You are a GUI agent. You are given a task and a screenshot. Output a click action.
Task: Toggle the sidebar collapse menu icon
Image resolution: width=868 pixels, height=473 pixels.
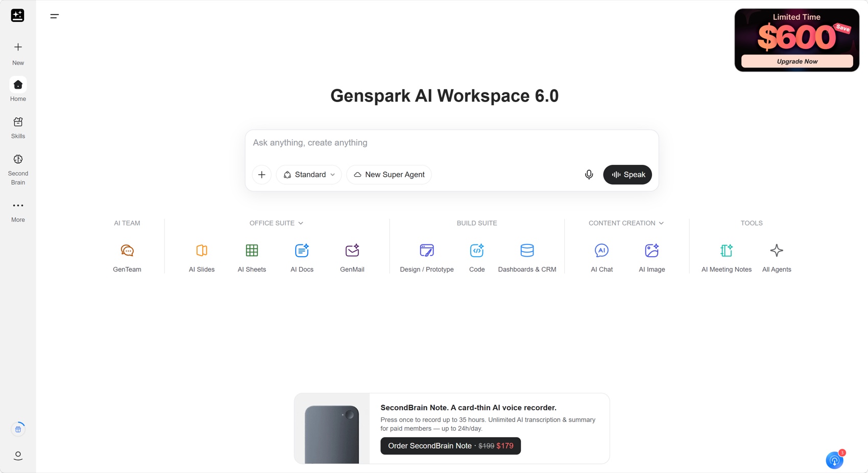[55, 16]
